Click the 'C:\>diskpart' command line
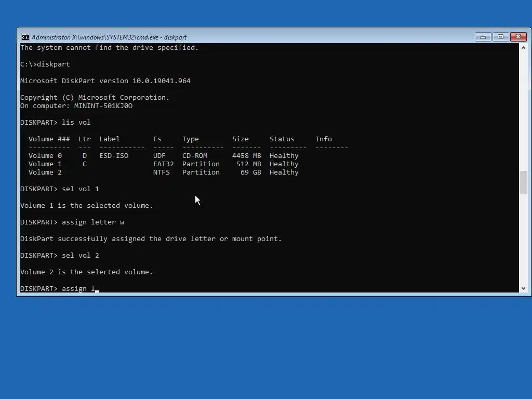The image size is (532, 399). click(x=45, y=64)
